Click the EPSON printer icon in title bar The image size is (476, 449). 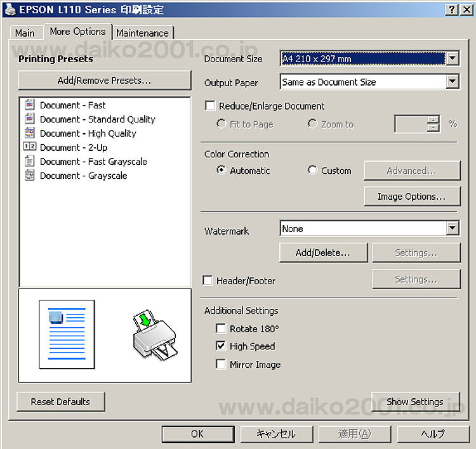10,10
